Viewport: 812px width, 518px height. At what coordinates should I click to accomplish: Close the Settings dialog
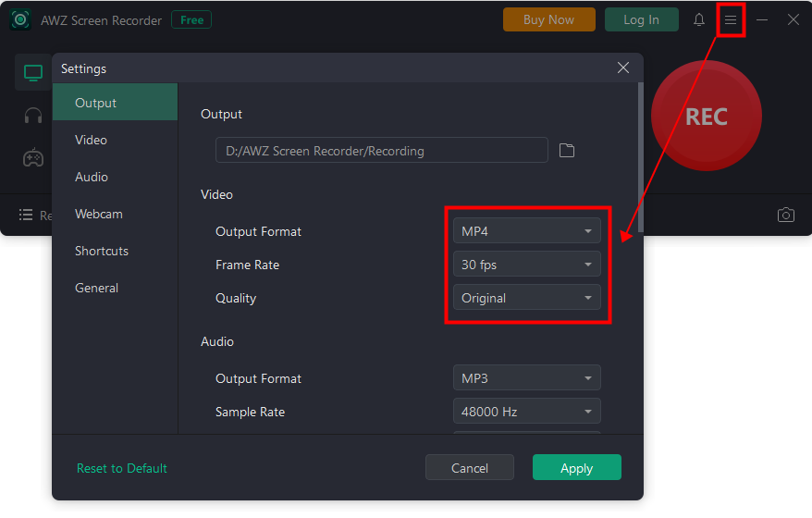click(623, 68)
